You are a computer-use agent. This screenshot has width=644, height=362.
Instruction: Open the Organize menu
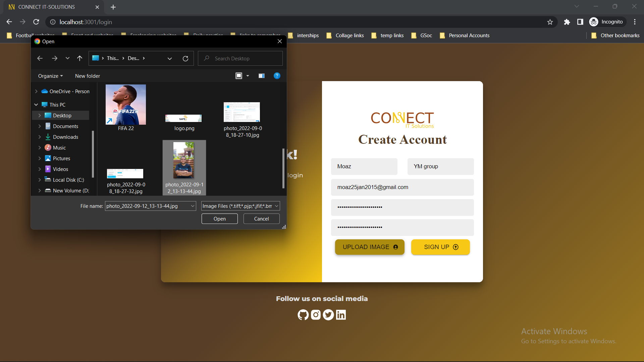click(50, 76)
